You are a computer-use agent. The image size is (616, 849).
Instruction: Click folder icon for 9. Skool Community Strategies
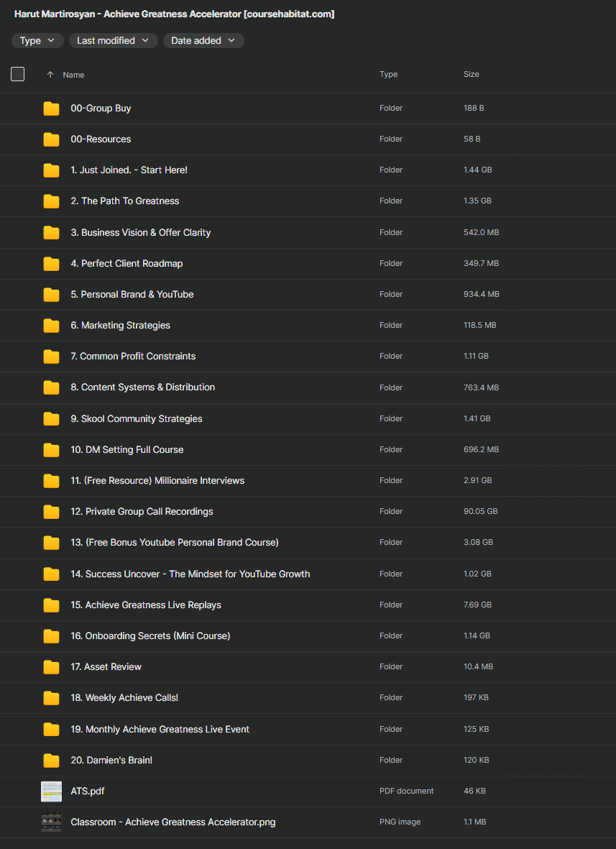(x=51, y=419)
